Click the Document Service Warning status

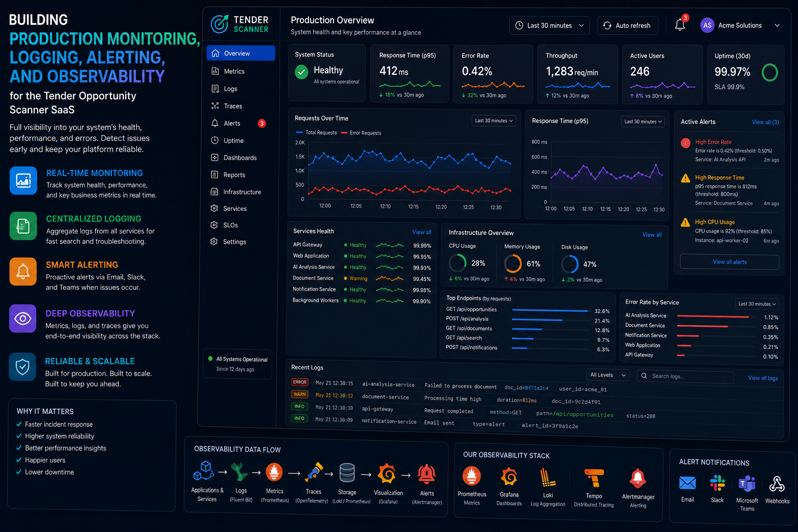click(355, 278)
